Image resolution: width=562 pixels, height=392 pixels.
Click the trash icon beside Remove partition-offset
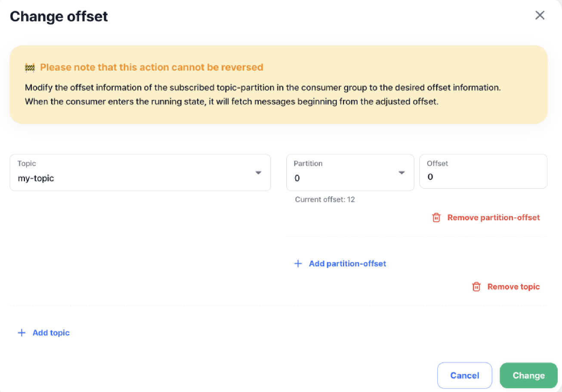click(x=436, y=217)
